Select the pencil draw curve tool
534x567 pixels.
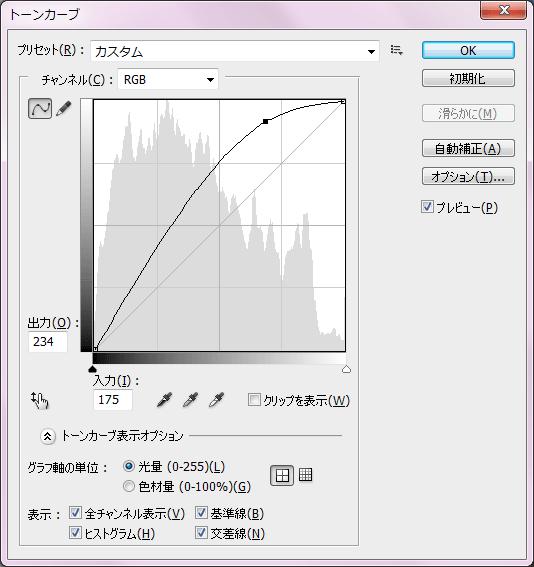click(64, 108)
